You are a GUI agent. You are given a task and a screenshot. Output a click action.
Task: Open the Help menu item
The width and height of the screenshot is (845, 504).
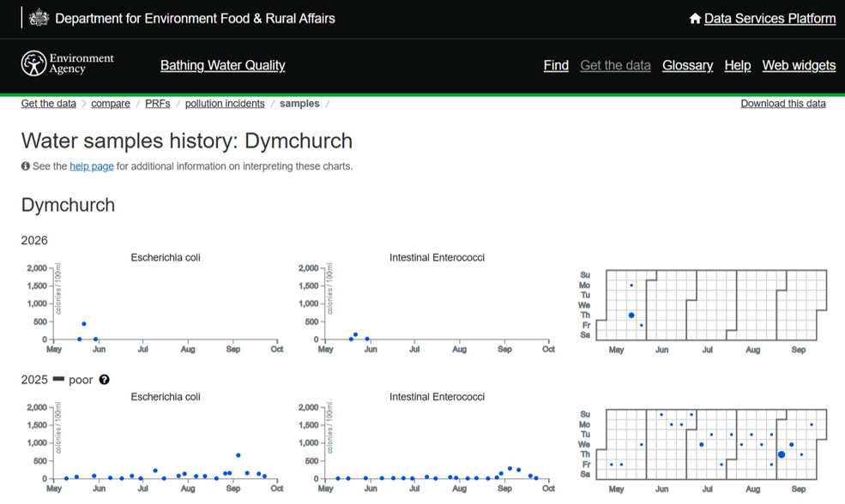point(738,65)
